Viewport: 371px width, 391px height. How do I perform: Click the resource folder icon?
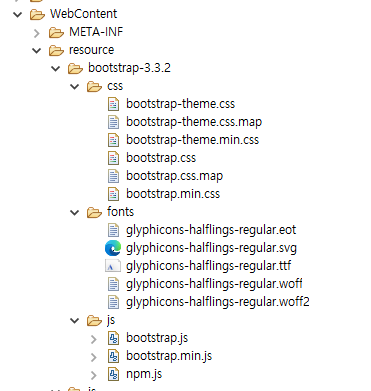(x=56, y=50)
